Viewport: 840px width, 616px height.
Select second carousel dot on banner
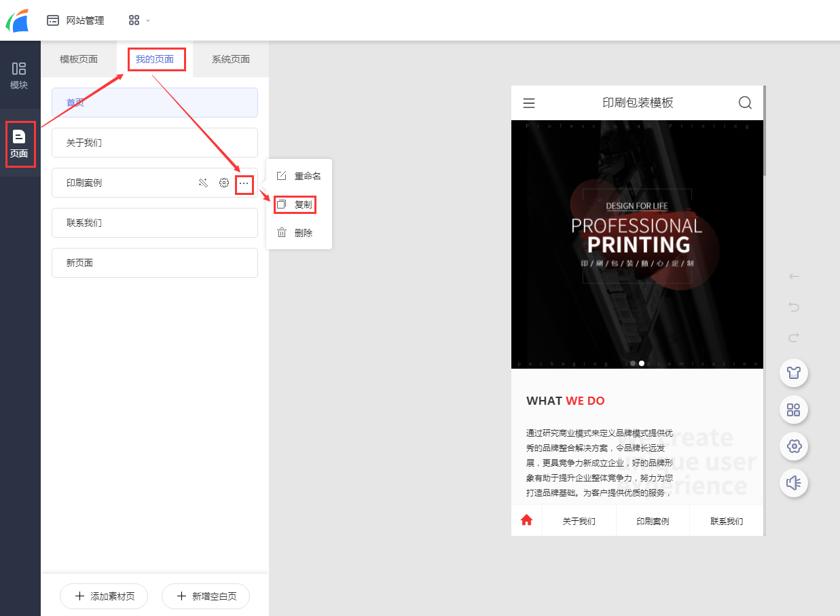point(642,363)
